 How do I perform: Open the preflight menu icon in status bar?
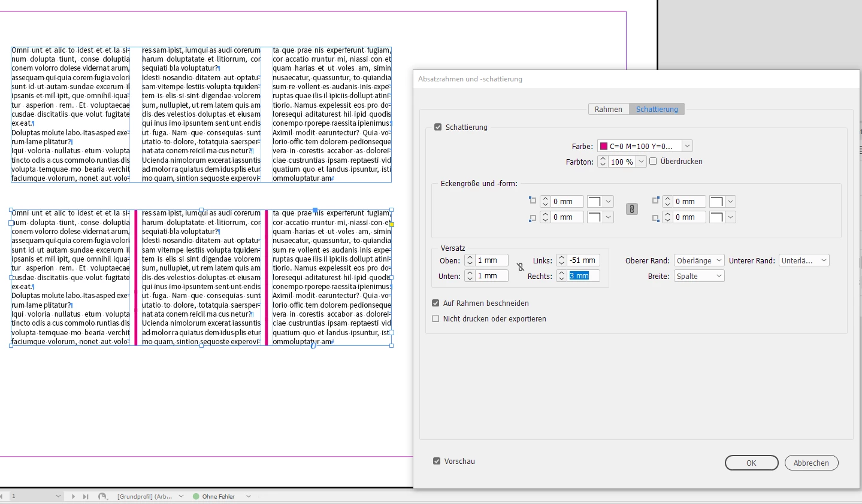click(102, 496)
